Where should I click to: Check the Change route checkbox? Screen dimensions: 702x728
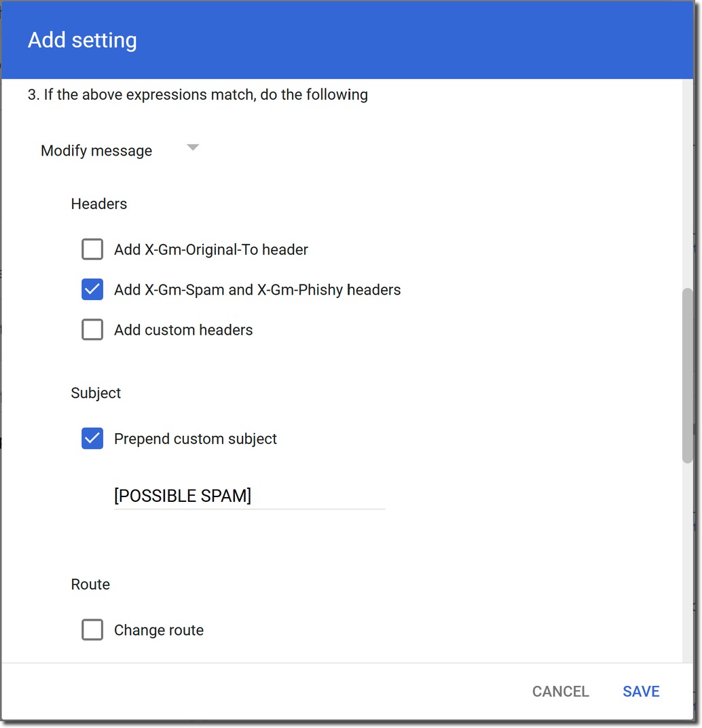[x=92, y=630]
